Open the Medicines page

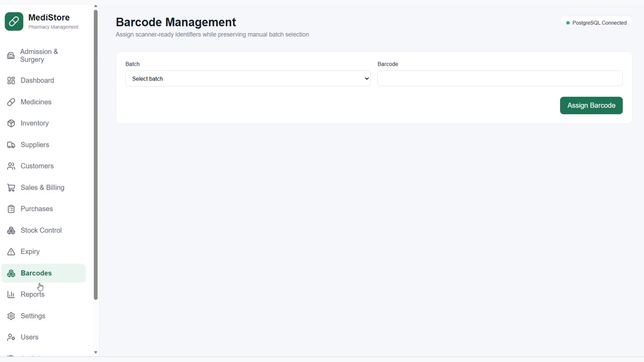pos(44,102)
